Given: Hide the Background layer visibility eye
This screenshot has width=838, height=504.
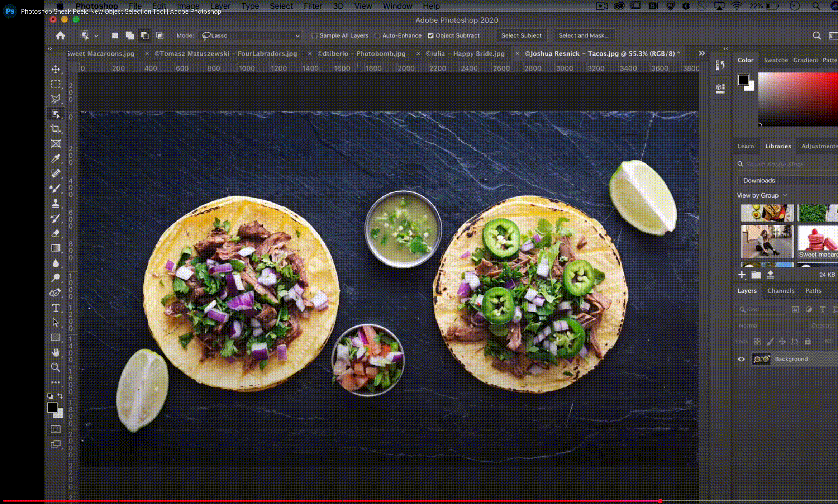Looking at the screenshot, I should (x=741, y=359).
